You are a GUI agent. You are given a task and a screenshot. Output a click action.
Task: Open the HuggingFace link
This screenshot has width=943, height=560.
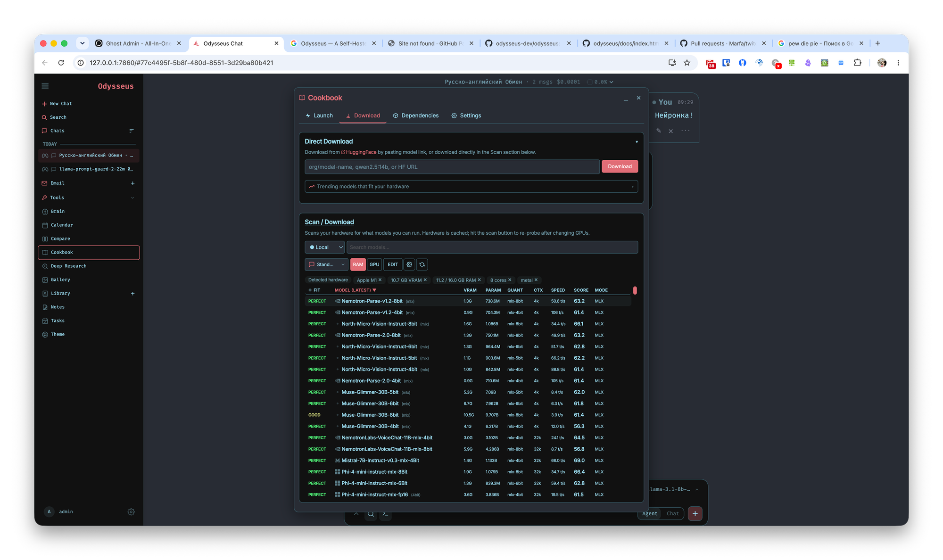click(x=359, y=152)
